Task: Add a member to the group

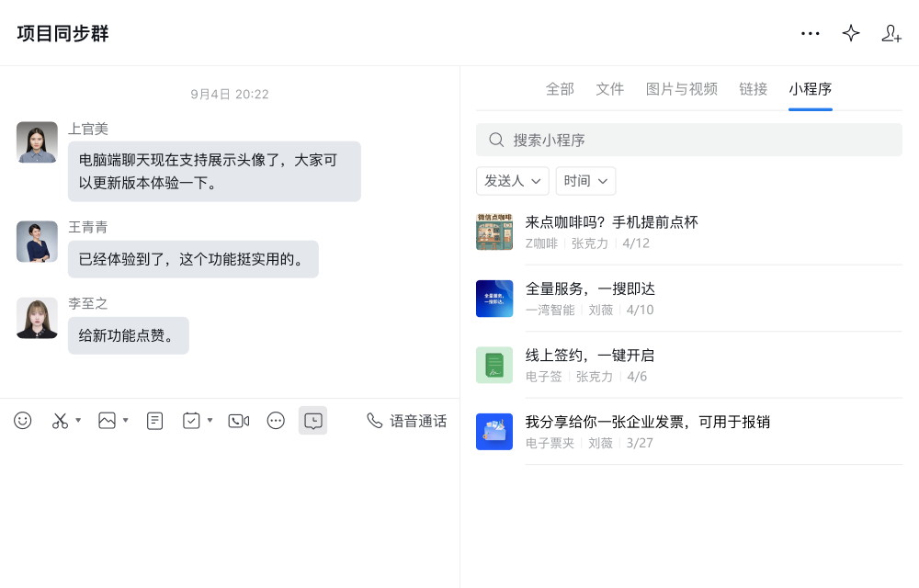Action: point(891,33)
